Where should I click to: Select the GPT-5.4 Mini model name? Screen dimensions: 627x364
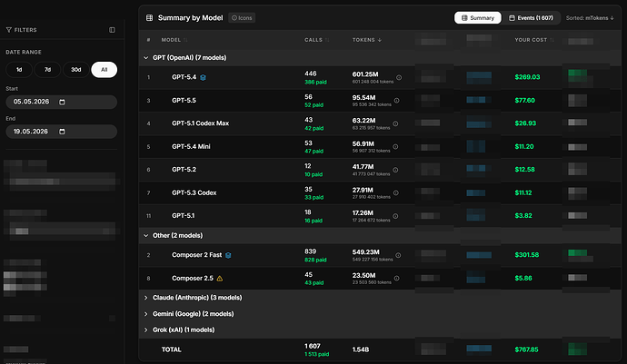(191, 147)
